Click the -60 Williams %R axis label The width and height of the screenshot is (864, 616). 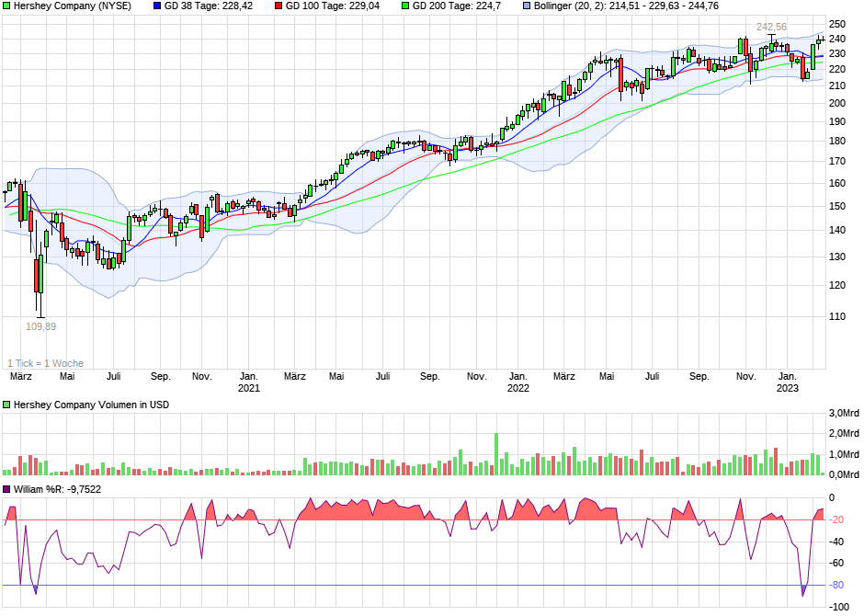(x=837, y=563)
